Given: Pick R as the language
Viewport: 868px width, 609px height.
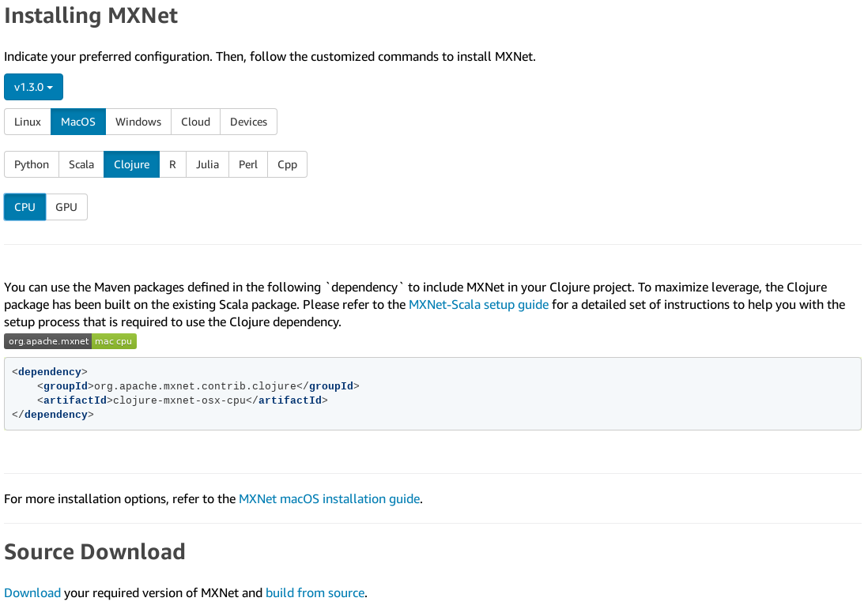Looking at the screenshot, I should tap(172, 164).
